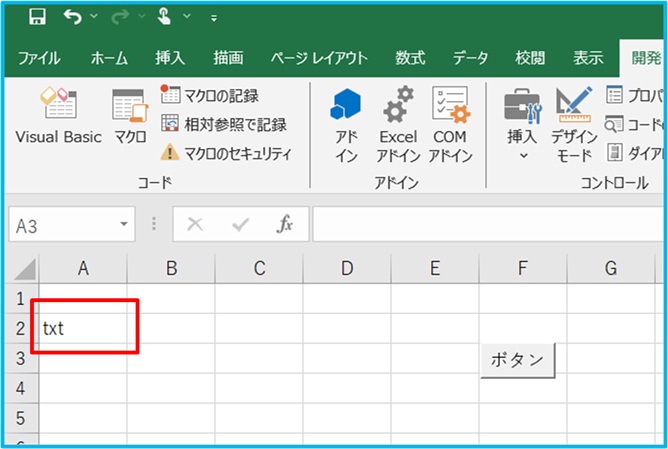Open COM Add-ins dialog
Image resolution: width=668 pixels, height=449 pixels.
450,124
